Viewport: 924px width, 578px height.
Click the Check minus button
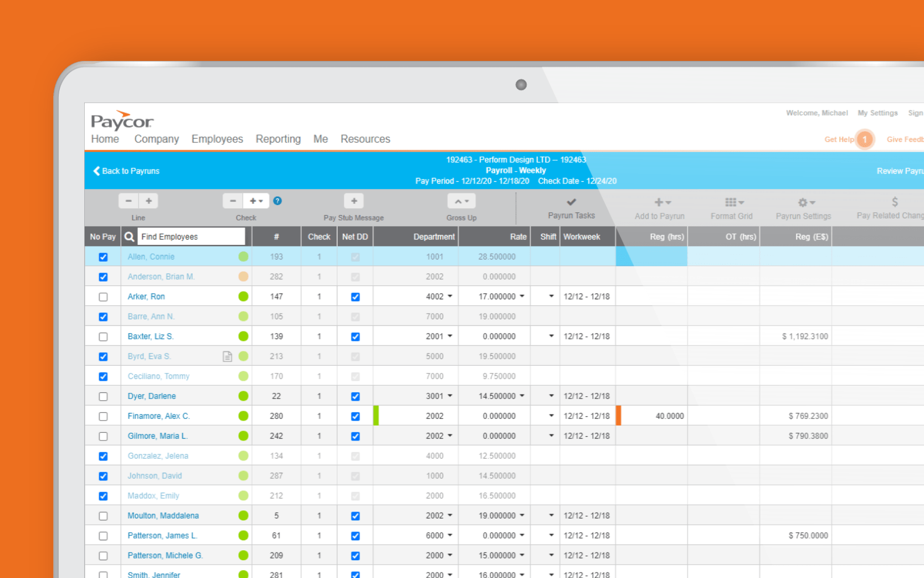[233, 201]
